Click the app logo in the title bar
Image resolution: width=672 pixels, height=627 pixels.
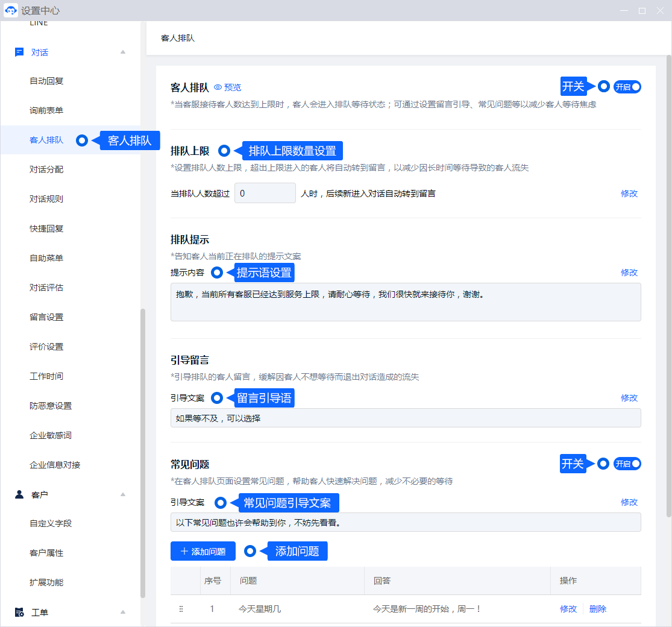click(x=11, y=11)
